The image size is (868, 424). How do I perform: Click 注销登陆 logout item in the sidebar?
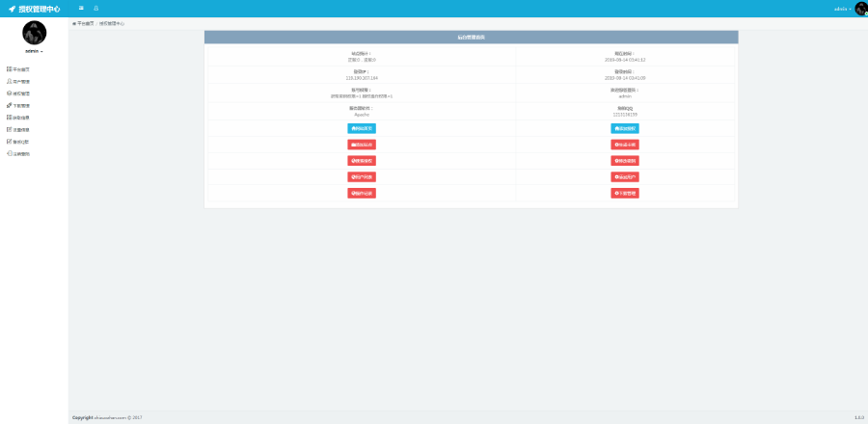(x=18, y=153)
